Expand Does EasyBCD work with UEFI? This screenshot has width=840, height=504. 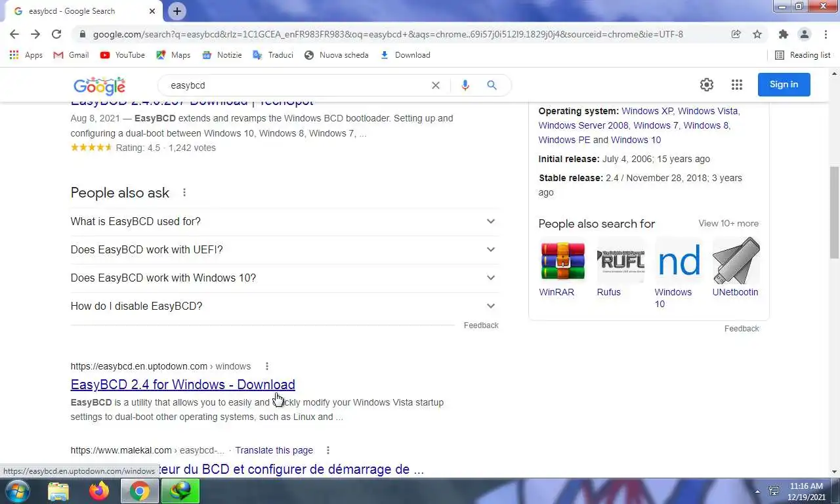[x=283, y=250]
